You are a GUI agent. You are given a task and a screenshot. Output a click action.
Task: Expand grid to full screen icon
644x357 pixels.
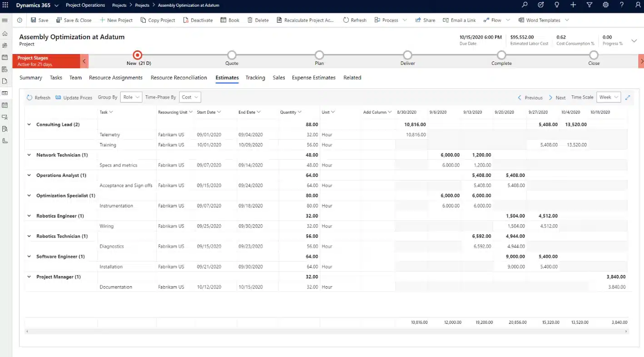pos(628,97)
